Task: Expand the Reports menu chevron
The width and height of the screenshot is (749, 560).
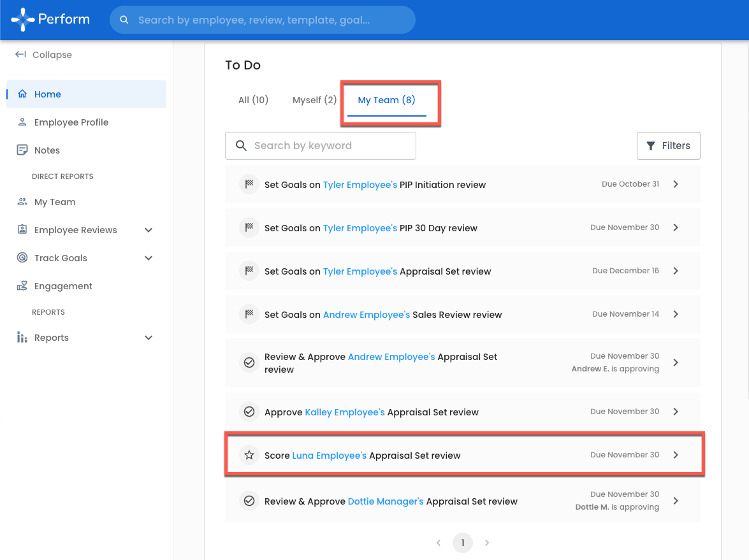Action: 149,338
